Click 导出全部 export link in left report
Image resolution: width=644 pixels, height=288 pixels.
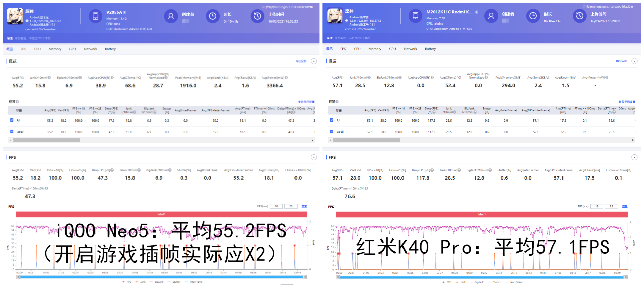[301, 61]
